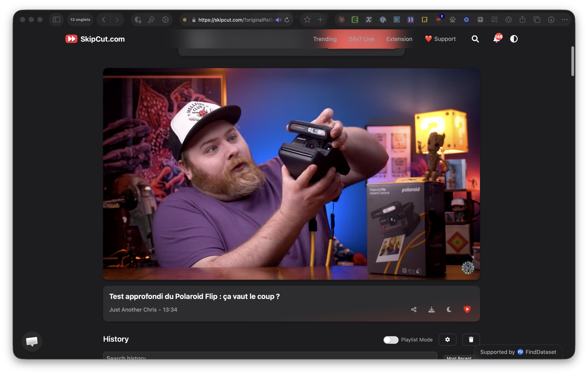The height and width of the screenshot is (375, 588).
Task: Download the Polaroid Flip video
Action: pos(431,310)
